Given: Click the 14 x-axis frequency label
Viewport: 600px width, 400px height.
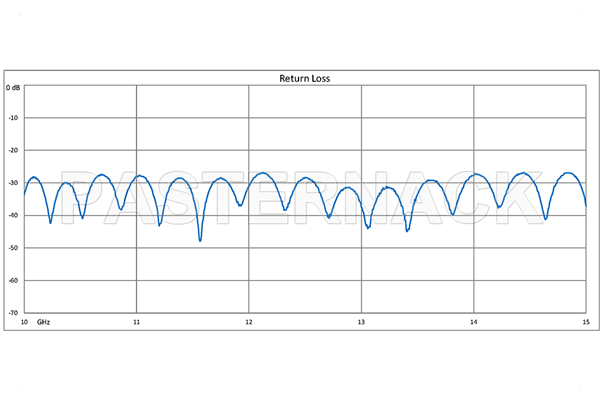Looking at the screenshot, I should (x=474, y=323).
